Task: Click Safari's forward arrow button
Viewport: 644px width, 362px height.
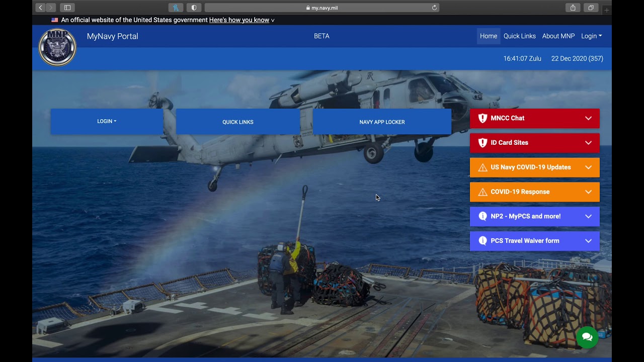Action: (51, 8)
